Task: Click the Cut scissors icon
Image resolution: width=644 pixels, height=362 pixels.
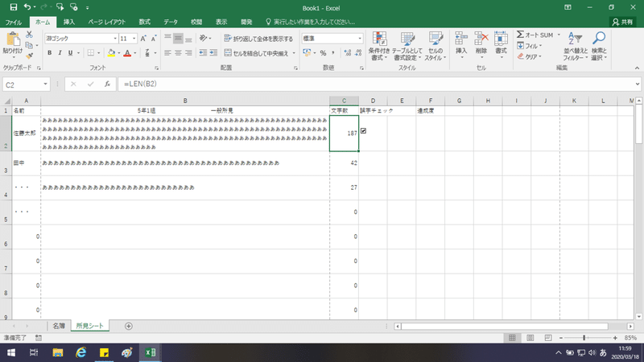Action: [x=29, y=35]
